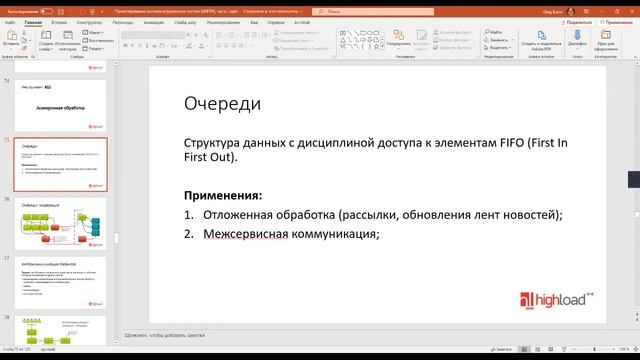Click the Примечания comments button
Viewport: 640px width, 360px height.
coord(616,22)
